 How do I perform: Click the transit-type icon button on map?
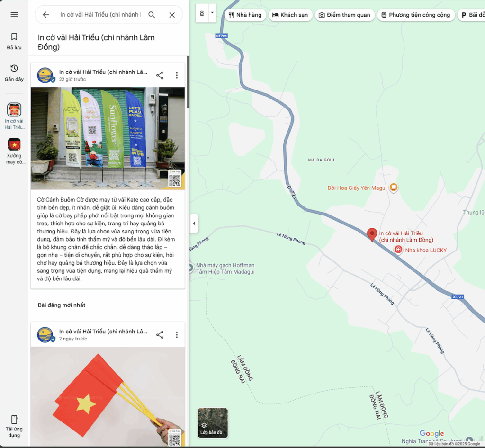coord(202,13)
